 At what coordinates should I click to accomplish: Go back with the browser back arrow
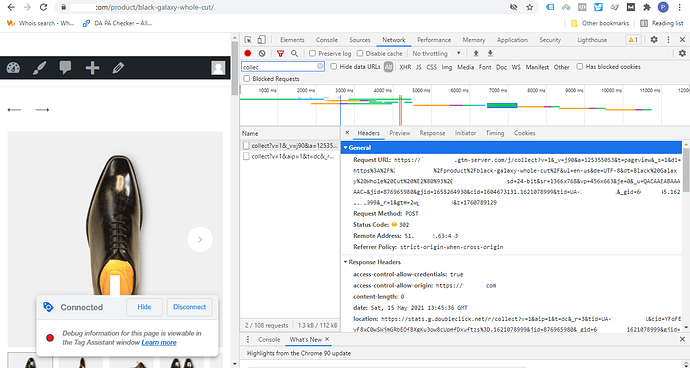tap(11, 7)
